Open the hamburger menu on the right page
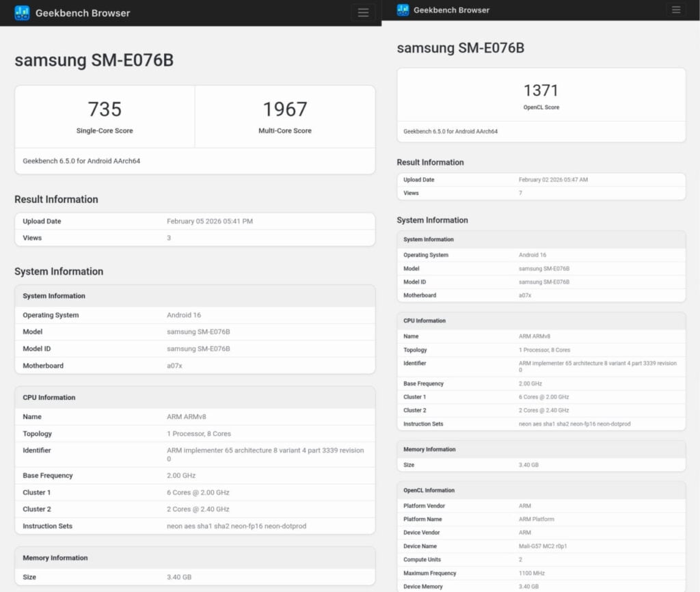 click(x=676, y=10)
